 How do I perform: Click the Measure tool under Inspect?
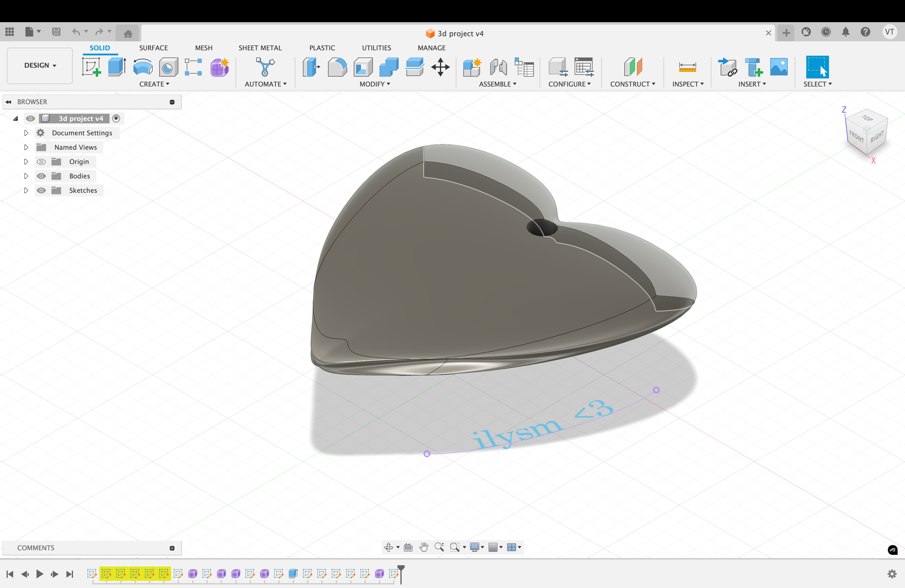(x=687, y=67)
